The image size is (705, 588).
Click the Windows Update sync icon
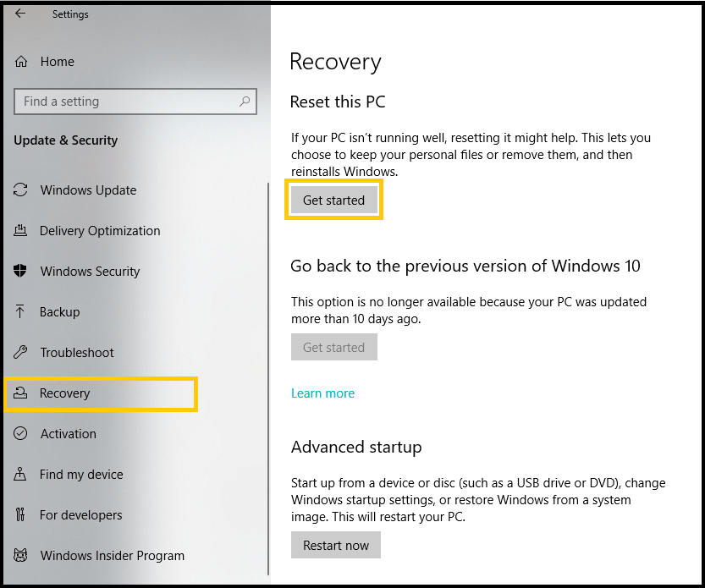24,190
